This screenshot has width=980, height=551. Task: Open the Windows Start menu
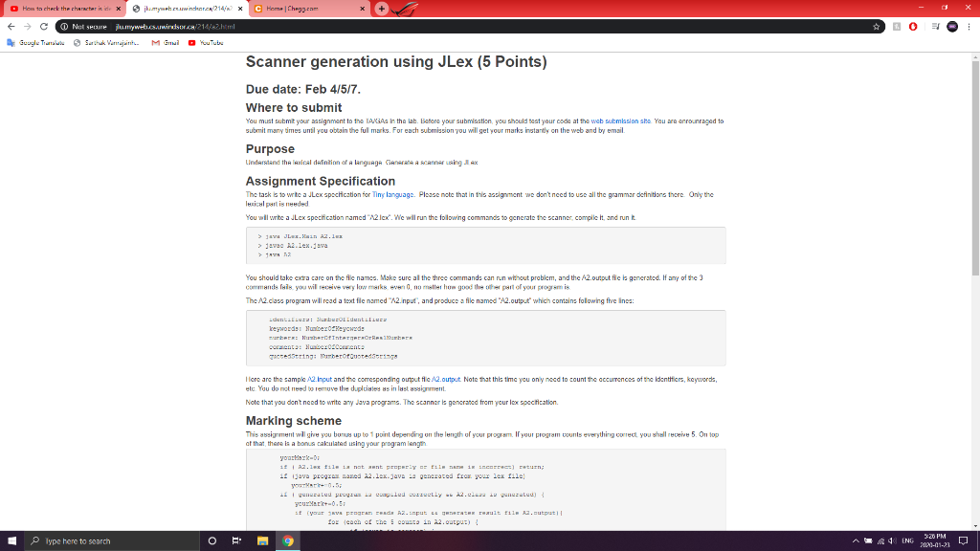(11, 541)
